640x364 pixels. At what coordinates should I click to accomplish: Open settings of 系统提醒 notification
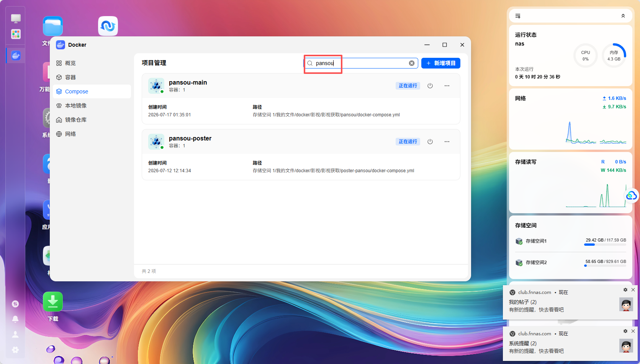click(625, 331)
